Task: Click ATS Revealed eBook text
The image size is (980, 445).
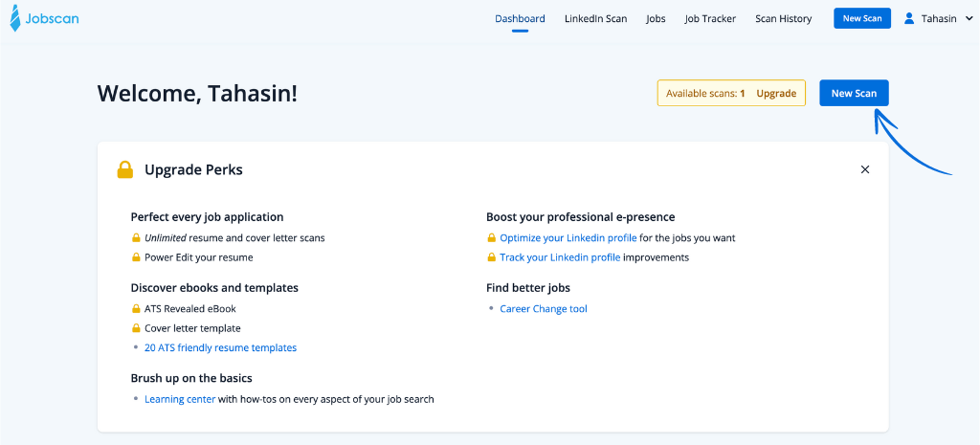Action: [190, 309]
